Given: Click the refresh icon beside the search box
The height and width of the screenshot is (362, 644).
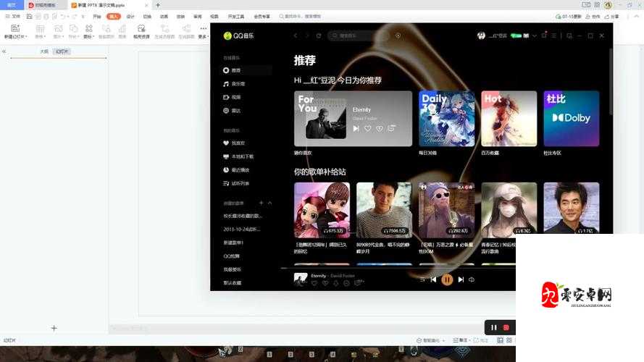Looking at the screenshot, I should point(318,35).
